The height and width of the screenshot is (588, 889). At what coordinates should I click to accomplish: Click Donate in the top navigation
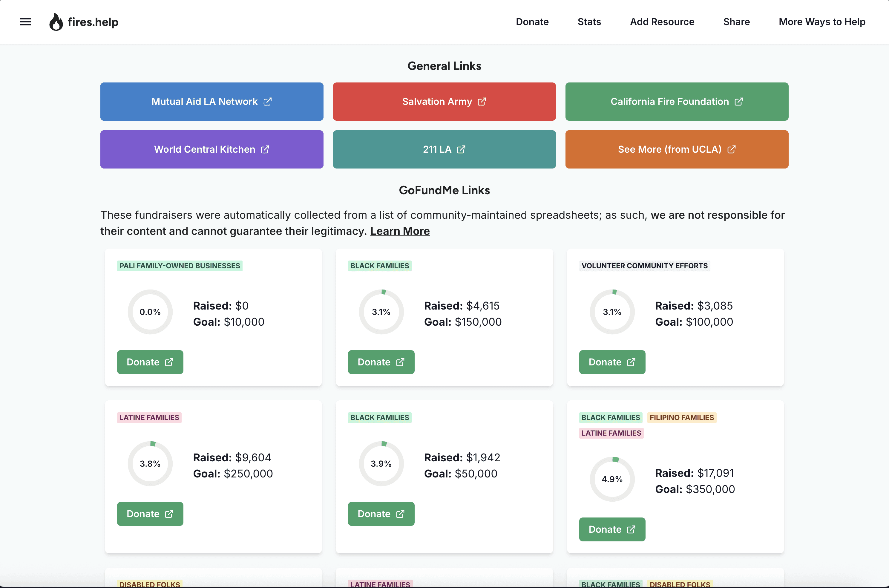[x=532, y=22]
